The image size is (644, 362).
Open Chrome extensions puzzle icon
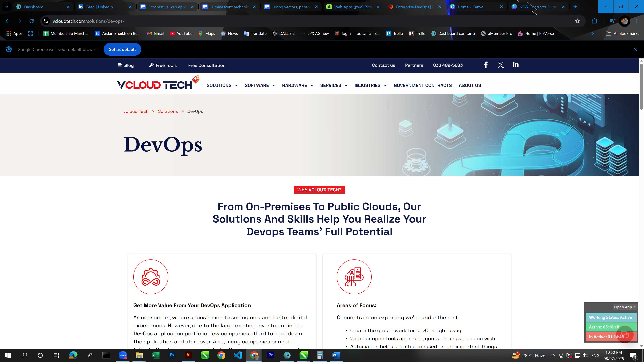pos(595,21)
